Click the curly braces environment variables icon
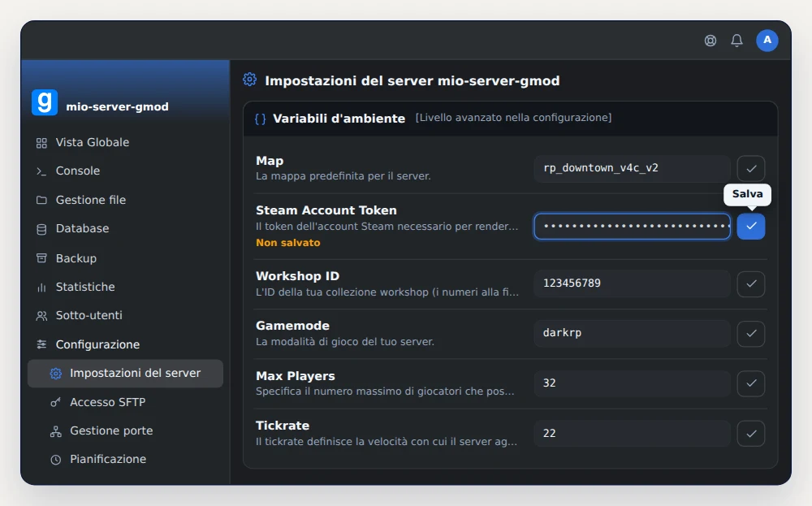The width and height of the screenshot is (812, 506). (x=260, y=119)
